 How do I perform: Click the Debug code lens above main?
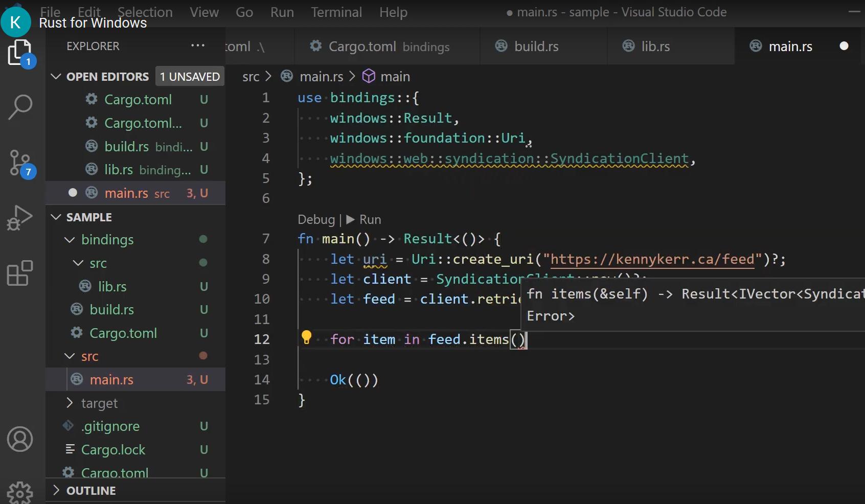pyautogui.click(x=316, y=219)
